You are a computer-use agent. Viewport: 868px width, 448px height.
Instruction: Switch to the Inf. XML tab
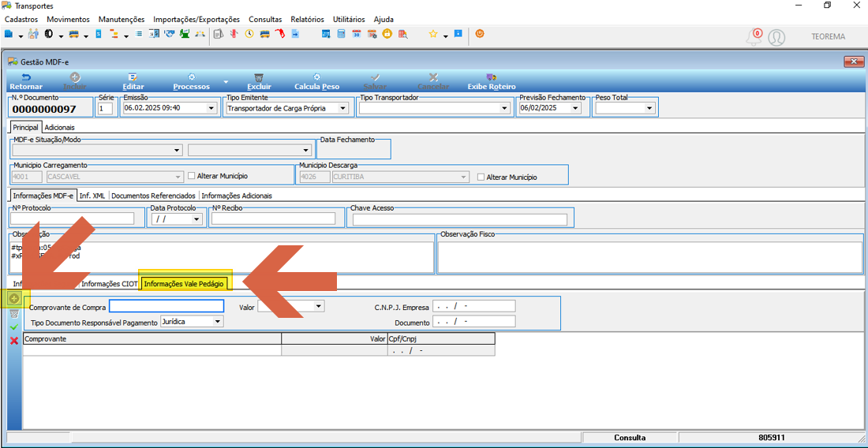coord(92,196)
